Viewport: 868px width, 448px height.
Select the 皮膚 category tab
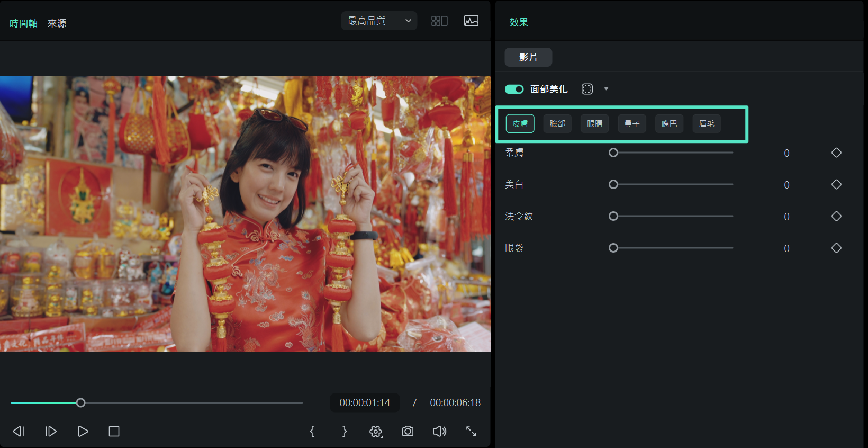(520, 123)
